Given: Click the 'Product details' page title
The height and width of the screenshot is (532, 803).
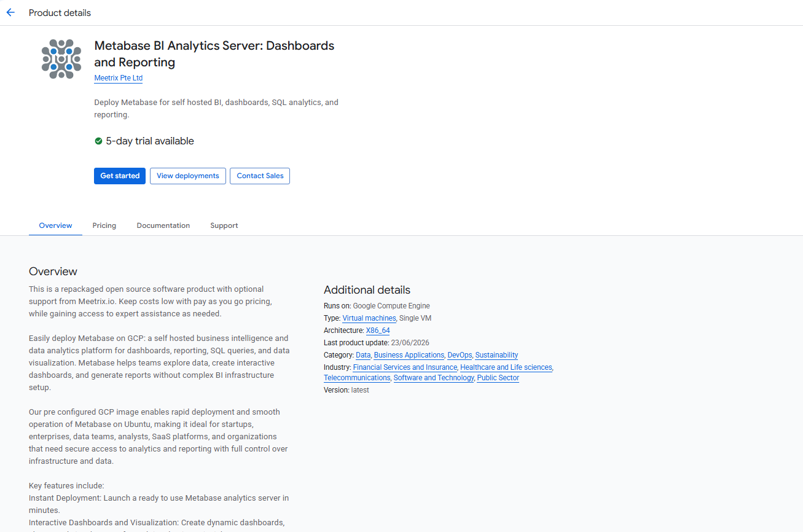Looking at the screenshot, I should (x=60, y=13).
